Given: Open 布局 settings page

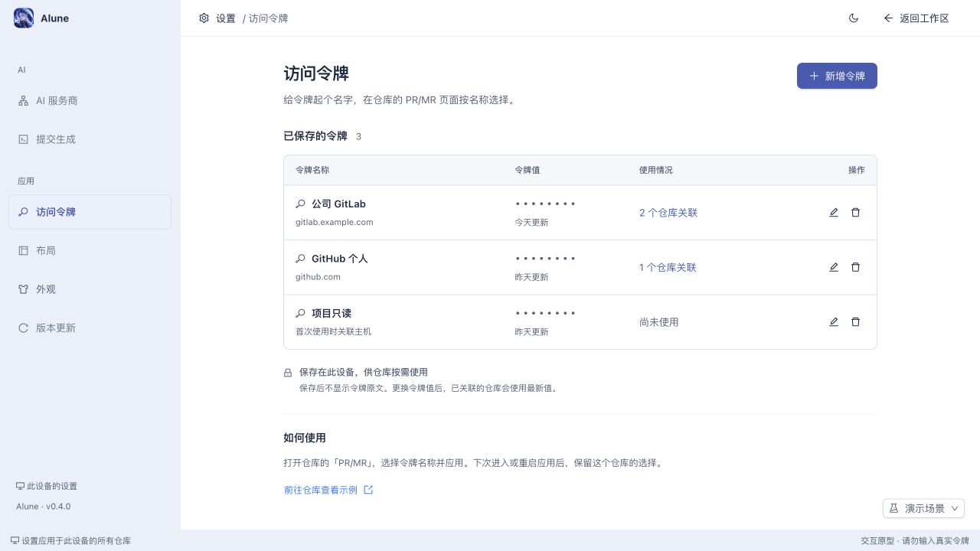Looking at the screenshot, I should 90,250.
